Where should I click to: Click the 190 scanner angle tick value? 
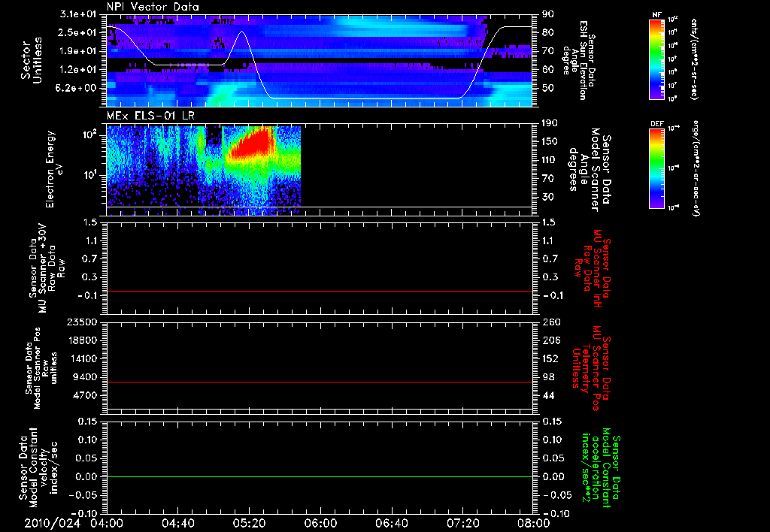coord(550,123)
